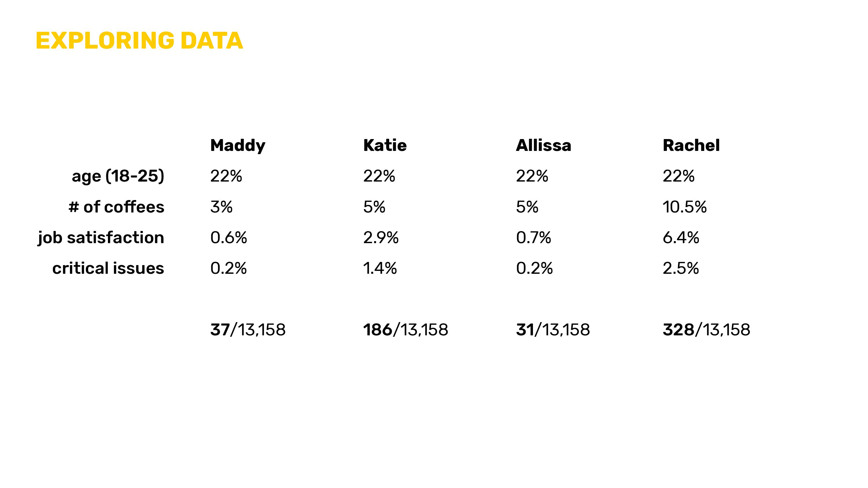Select Katie's 2.9% job satisfaction value
Screen dimensions: 868x488
[381, 237]
